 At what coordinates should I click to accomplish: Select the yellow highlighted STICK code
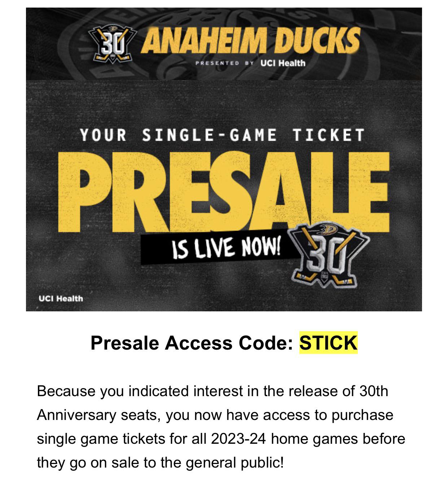(x=328, y=343)
